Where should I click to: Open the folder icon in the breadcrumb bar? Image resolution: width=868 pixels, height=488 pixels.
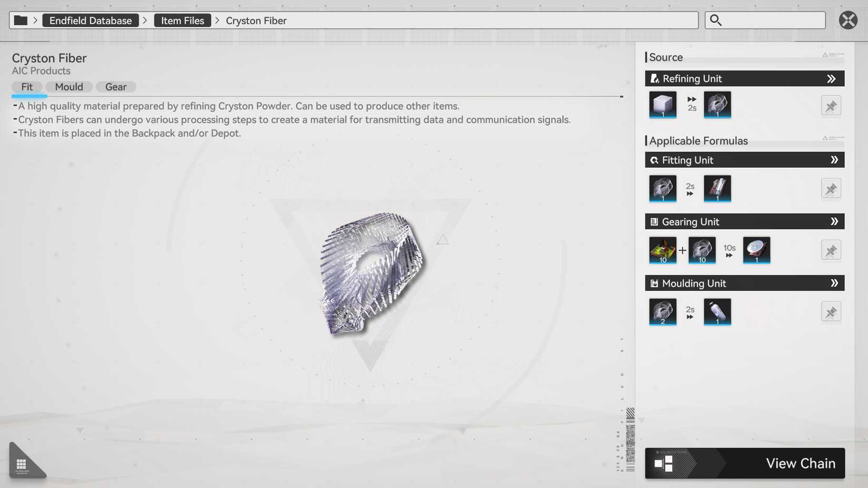coord(21,19)
